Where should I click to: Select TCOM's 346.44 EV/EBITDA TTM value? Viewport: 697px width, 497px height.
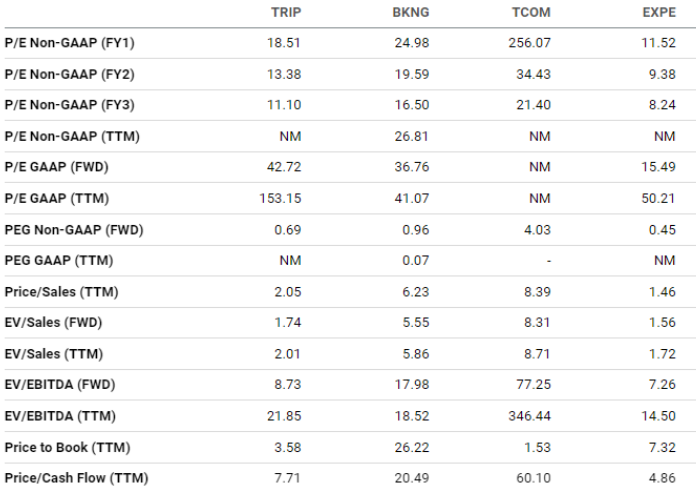530,416
